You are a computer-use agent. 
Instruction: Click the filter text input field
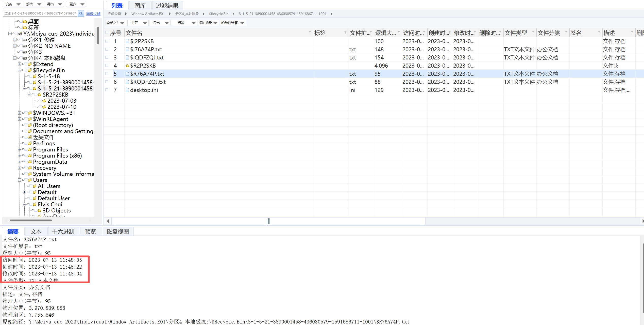pos(40,13)
